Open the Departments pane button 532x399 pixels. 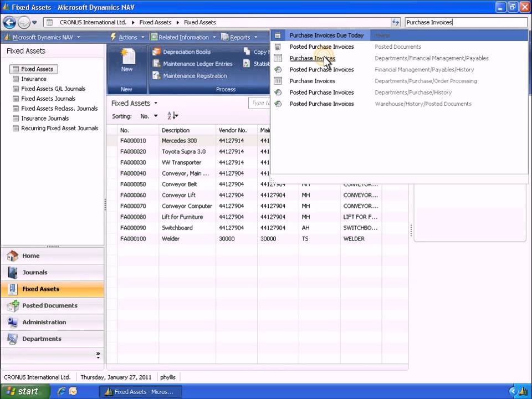(53, 339)
